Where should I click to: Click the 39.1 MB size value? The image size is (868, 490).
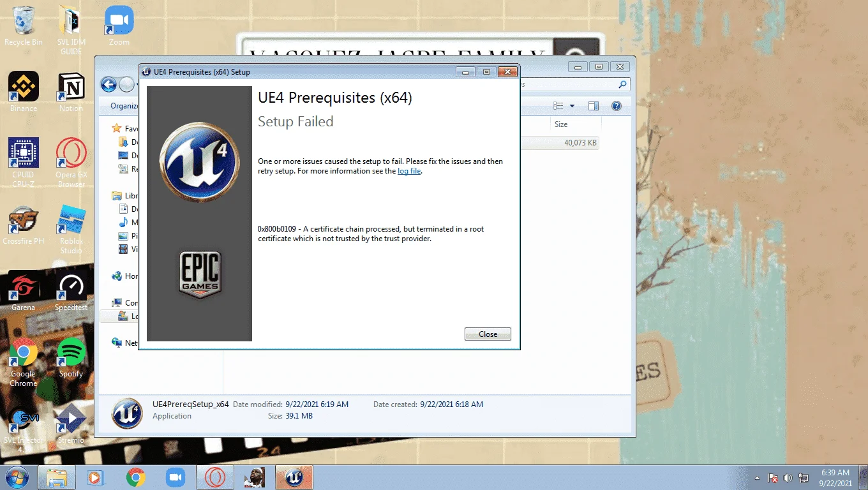pyautogui.click(x=299, y=416)
